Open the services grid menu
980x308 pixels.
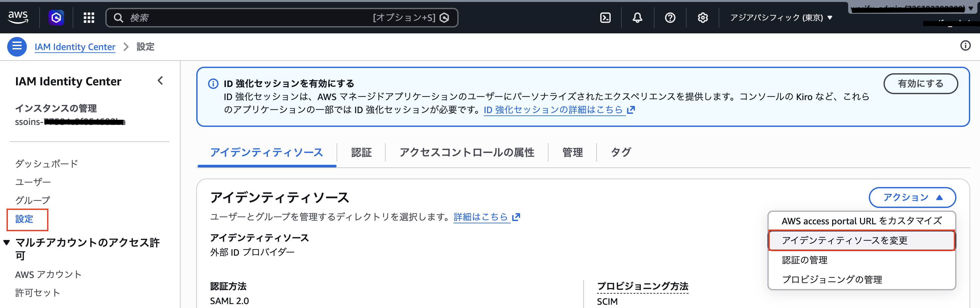pyautogui.click(x=89, y=17)
